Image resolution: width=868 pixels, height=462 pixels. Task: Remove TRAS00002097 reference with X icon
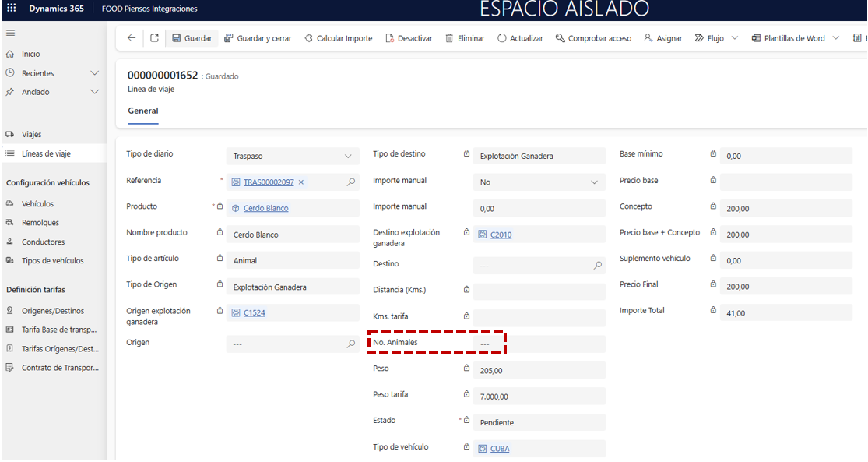(301, 182)
